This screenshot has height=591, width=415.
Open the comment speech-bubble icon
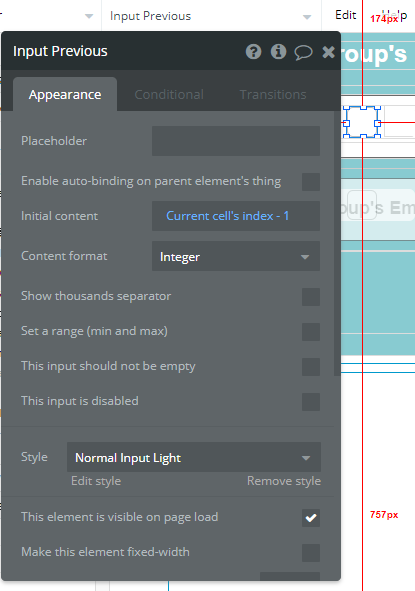[x=303, y=52]
